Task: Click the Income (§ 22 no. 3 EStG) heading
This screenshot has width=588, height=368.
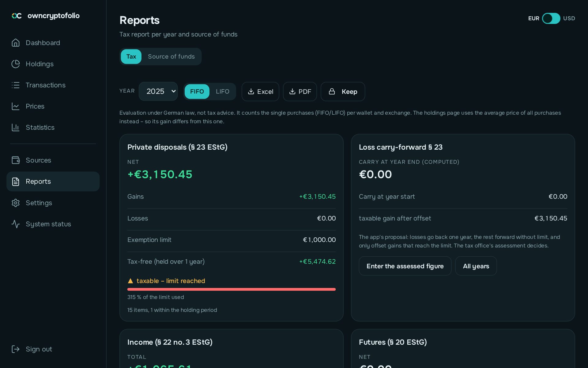Action: click(x=170, y=342)
